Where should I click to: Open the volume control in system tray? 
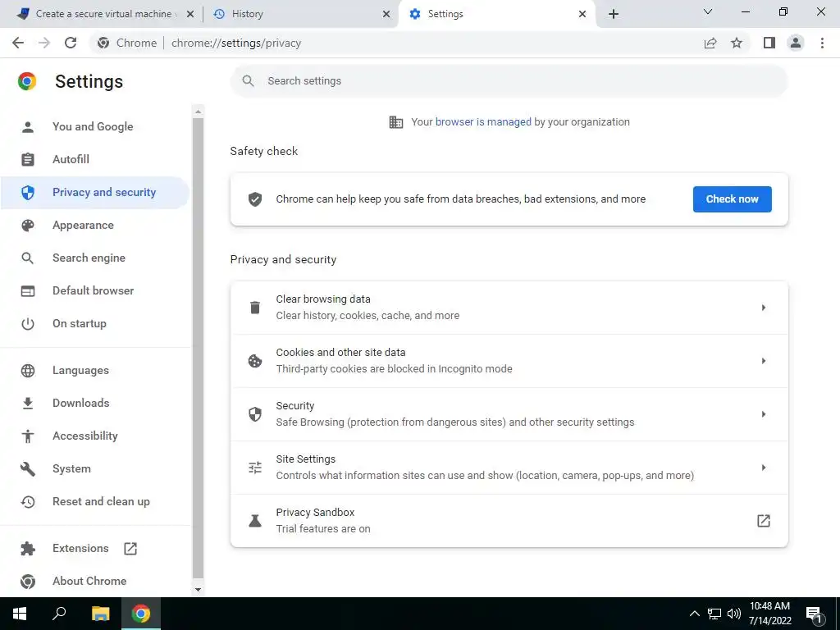coord(734,614)
